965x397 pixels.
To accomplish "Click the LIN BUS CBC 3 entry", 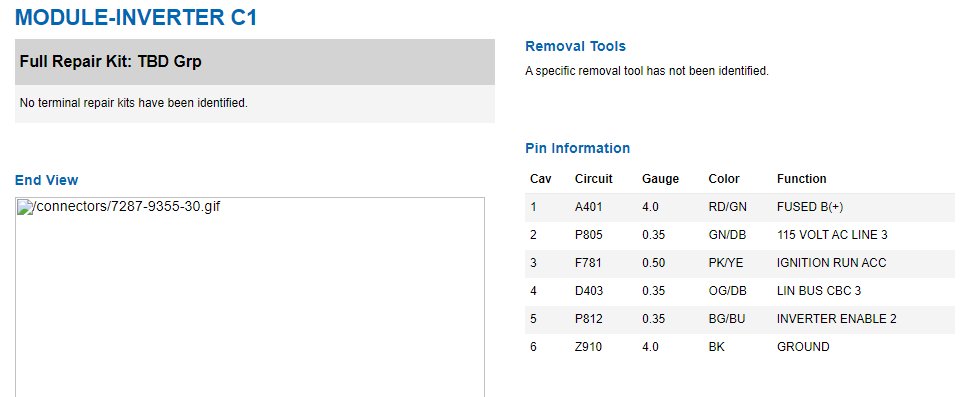I will [819, 291].
